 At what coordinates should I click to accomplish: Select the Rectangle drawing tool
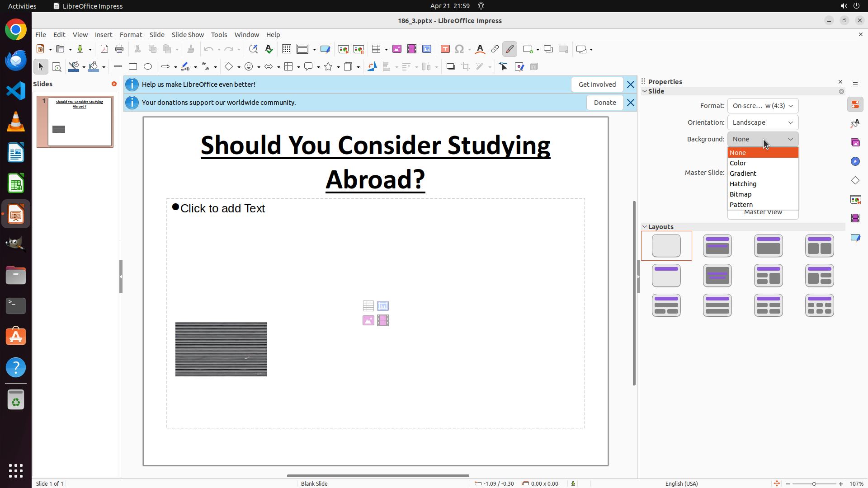point(133,67)
